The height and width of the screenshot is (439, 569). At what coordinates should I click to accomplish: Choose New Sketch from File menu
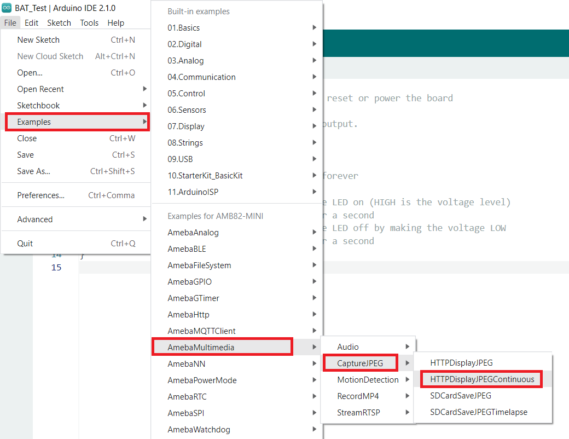(76, 40)
